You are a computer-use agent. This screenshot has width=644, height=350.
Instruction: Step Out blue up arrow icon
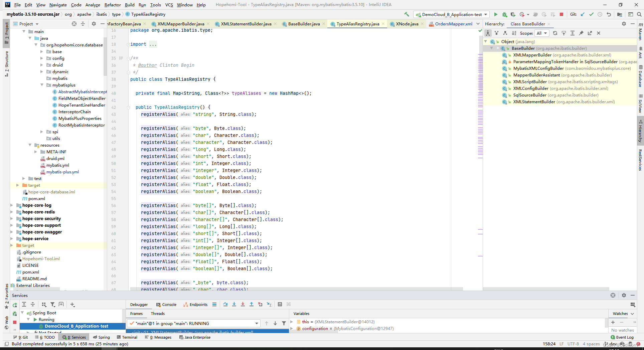(x=252, y=304)
